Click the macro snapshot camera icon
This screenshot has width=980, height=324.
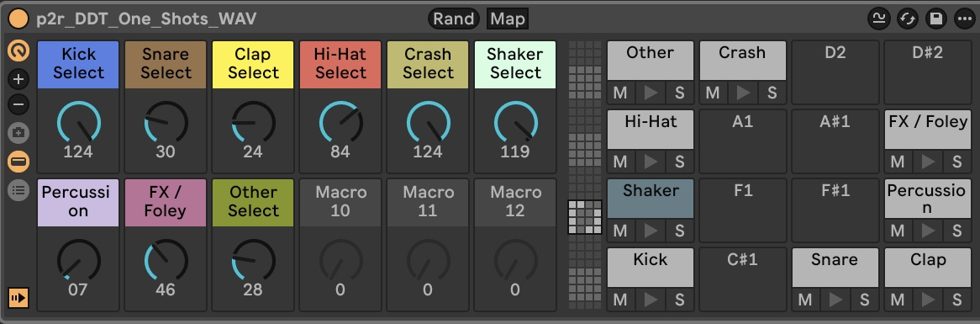coord(18,133)
